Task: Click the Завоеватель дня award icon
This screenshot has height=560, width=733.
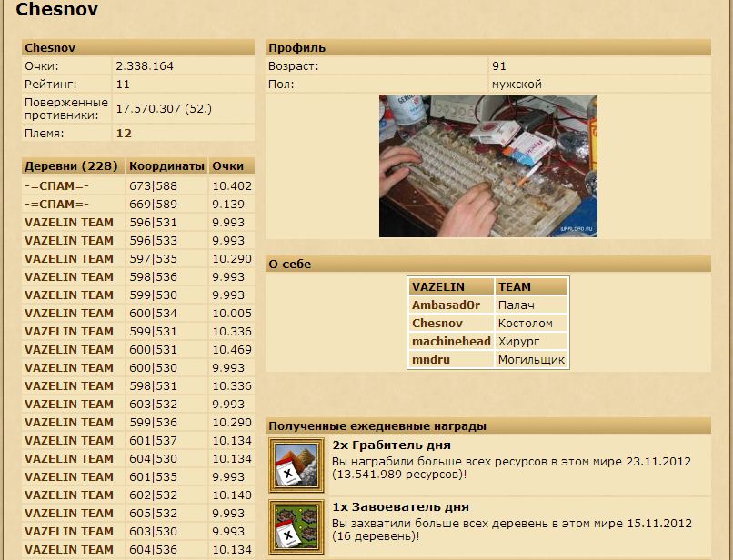Action: (296, 525)
